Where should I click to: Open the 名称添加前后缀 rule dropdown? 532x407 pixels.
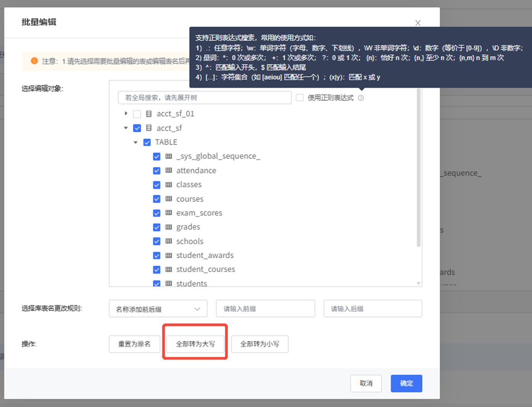click(158, 309)
